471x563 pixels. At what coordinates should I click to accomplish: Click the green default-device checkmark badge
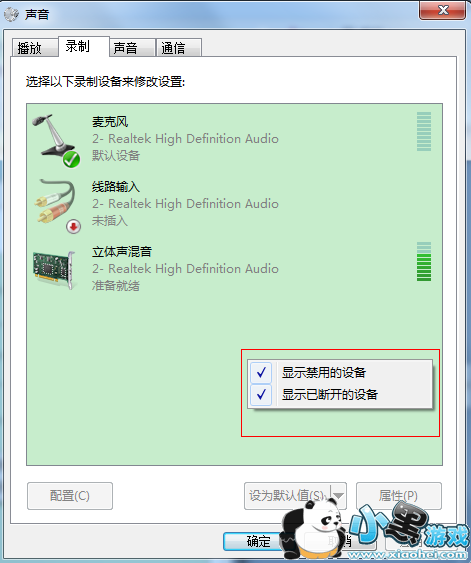(x=71, y=159)
